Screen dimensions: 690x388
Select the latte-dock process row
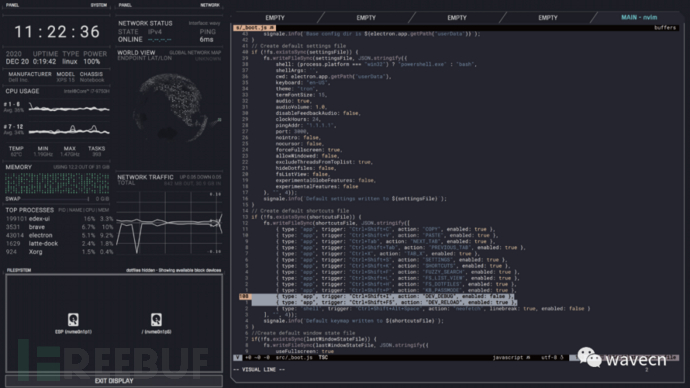(59, 243)
